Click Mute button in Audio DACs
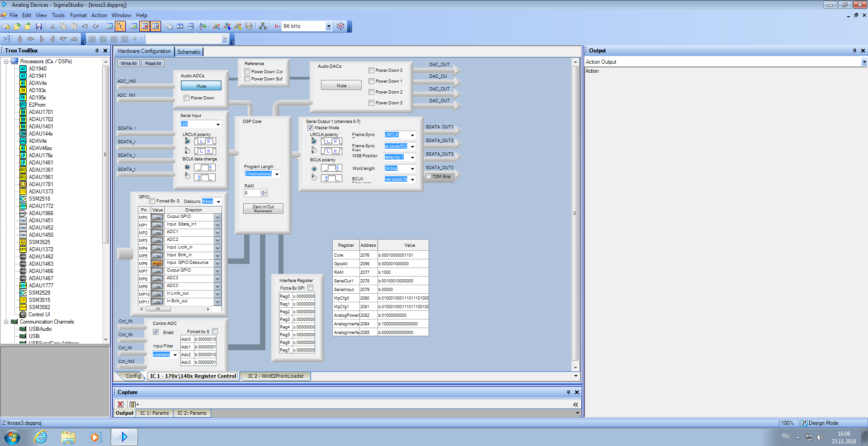Viewport: 868px width, 446px height. [341, 85]
